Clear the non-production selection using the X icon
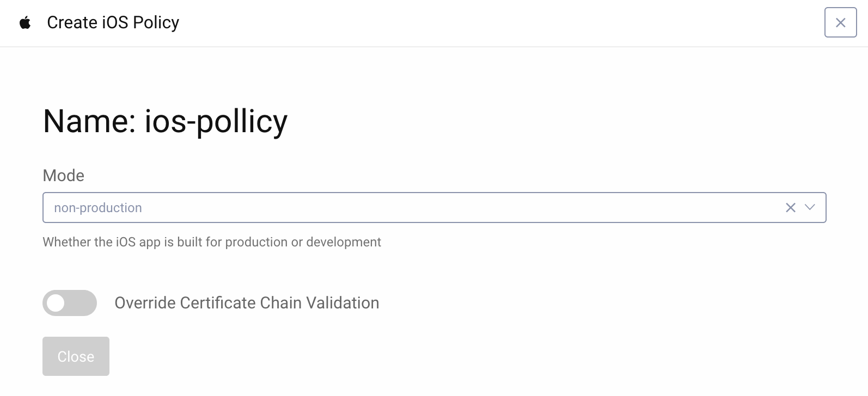Viewport: 868px width, 396px height. click(790, 207)
